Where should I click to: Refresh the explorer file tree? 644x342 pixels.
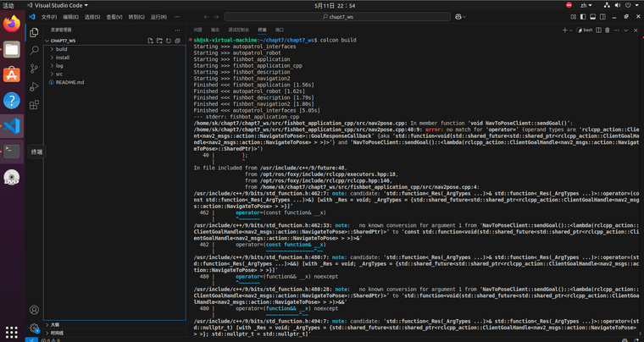[x=169, y=41]
